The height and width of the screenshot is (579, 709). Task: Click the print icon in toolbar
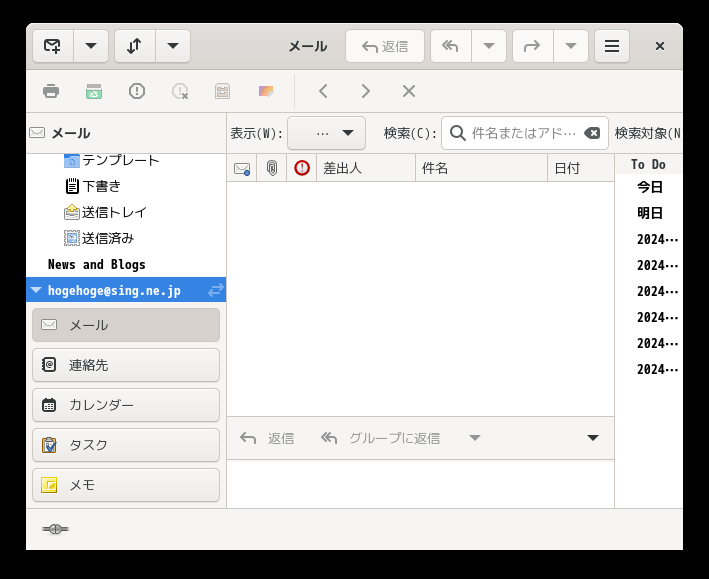tap(51, 91)
